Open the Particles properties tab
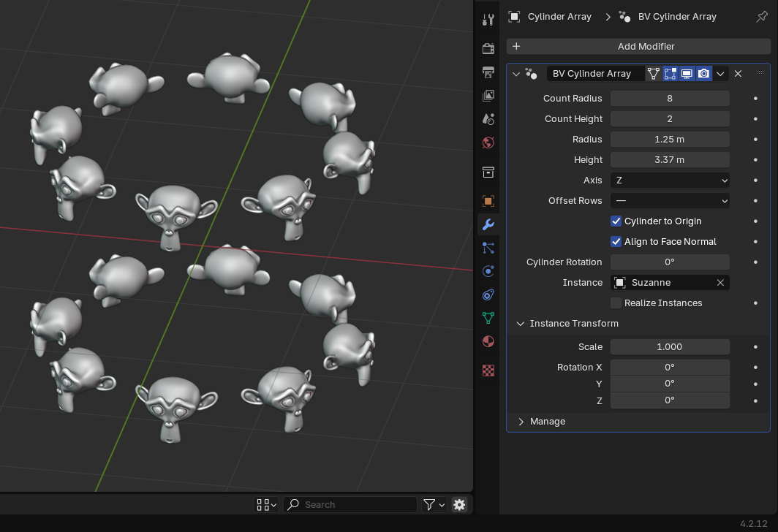Screen dimensions: 778x532 pos(488,248)
